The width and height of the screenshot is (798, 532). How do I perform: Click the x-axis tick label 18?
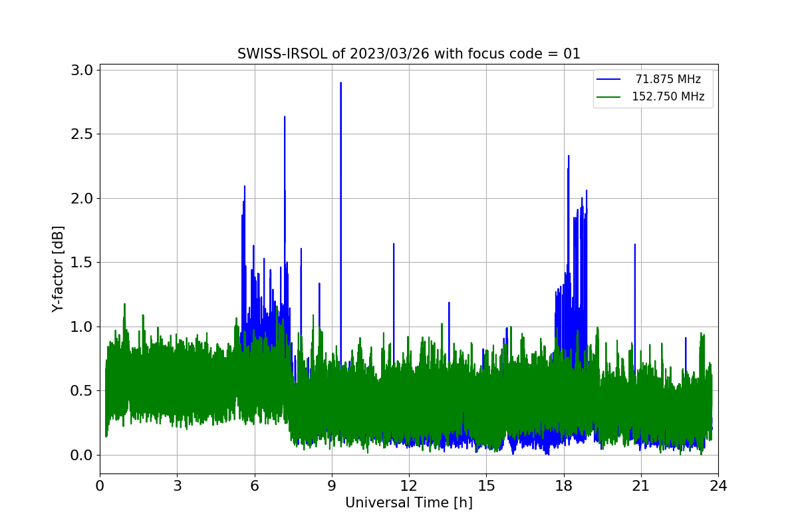(x=564, y=485)
